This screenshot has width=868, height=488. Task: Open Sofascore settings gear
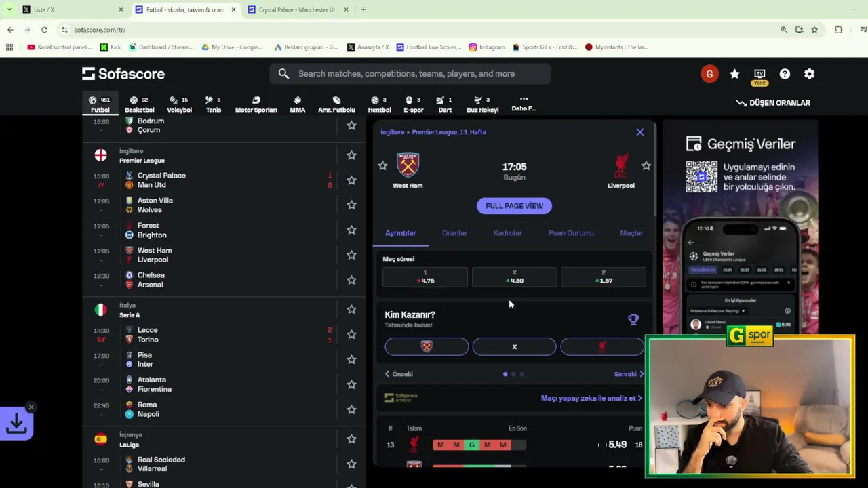point(809,74)
